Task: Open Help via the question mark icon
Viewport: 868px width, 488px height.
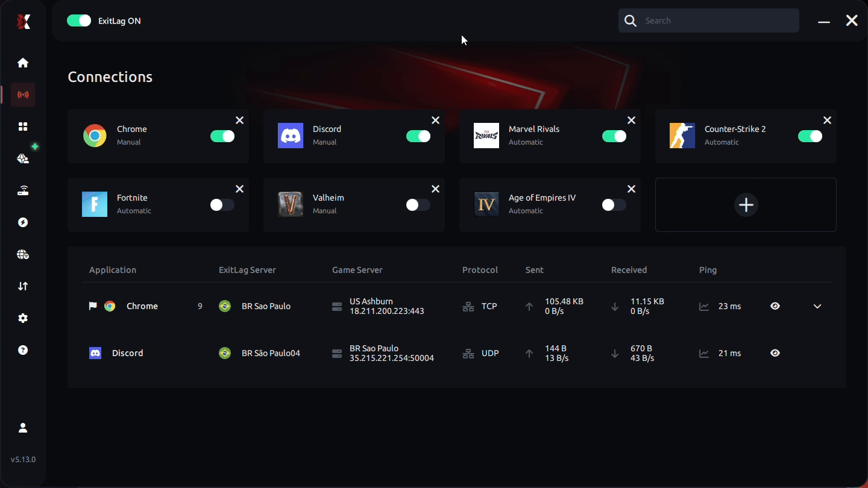Action: tap(23, 350)
